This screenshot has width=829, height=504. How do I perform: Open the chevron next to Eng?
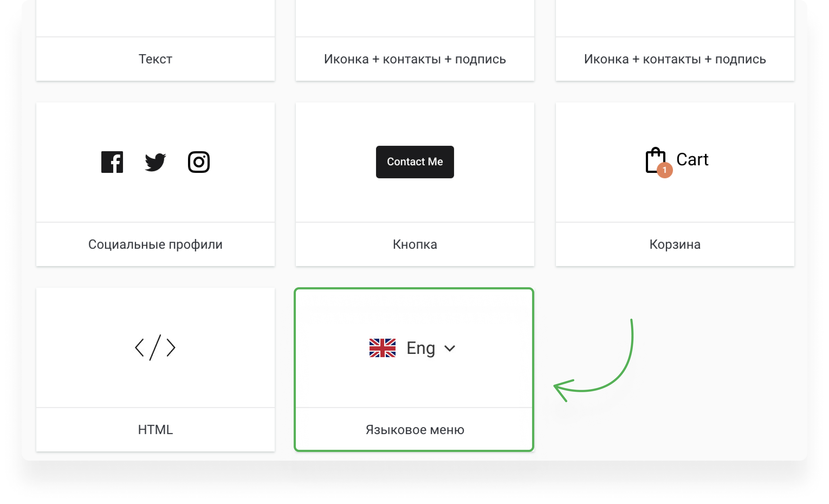pyautogui.click(x=450, y=348)
